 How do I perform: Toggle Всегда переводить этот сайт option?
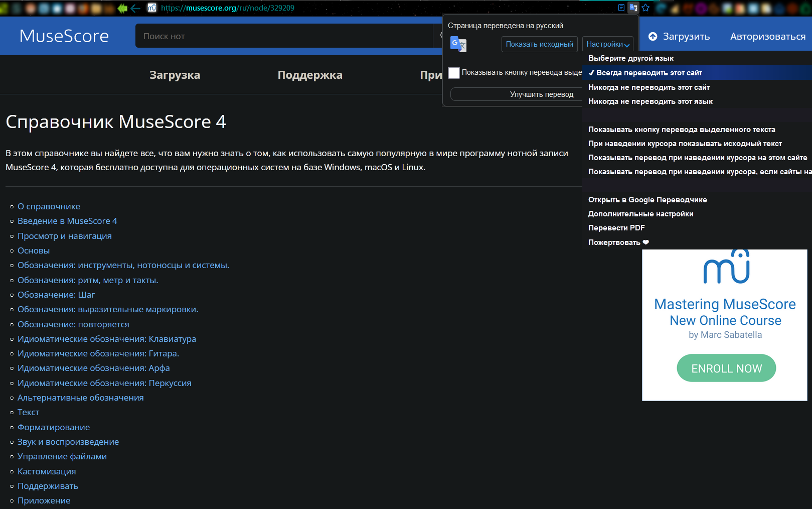[697, 73]
